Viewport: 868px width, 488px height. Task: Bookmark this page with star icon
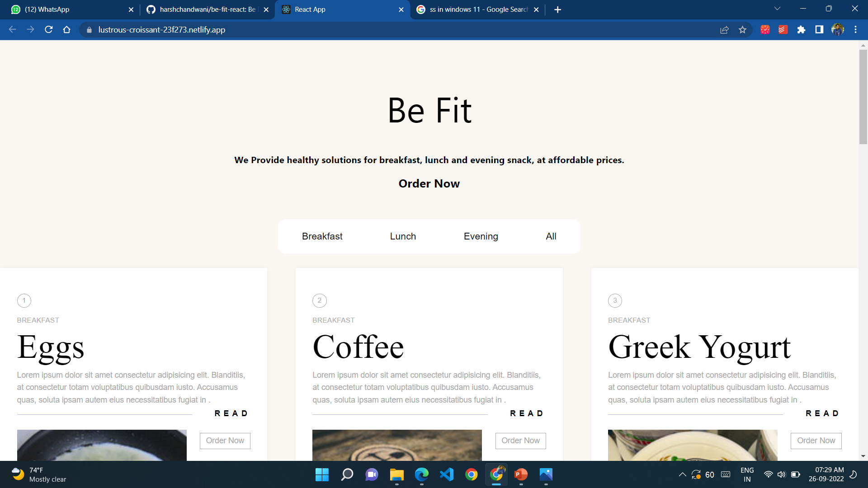coord(742,30)
